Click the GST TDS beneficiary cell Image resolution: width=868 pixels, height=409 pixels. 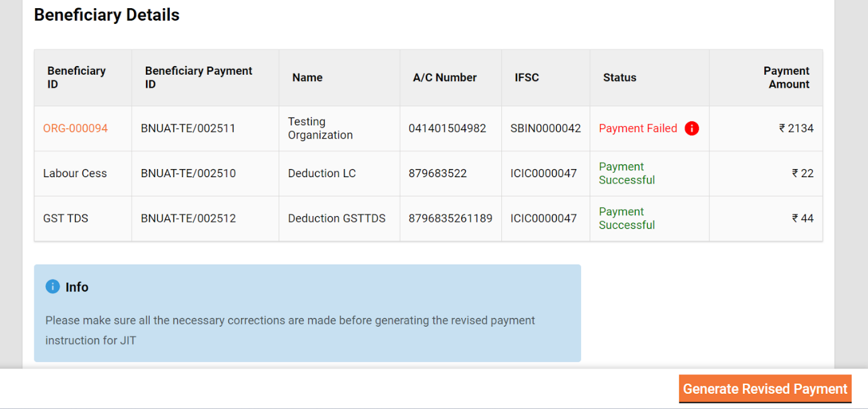click(x=65, y=219)
